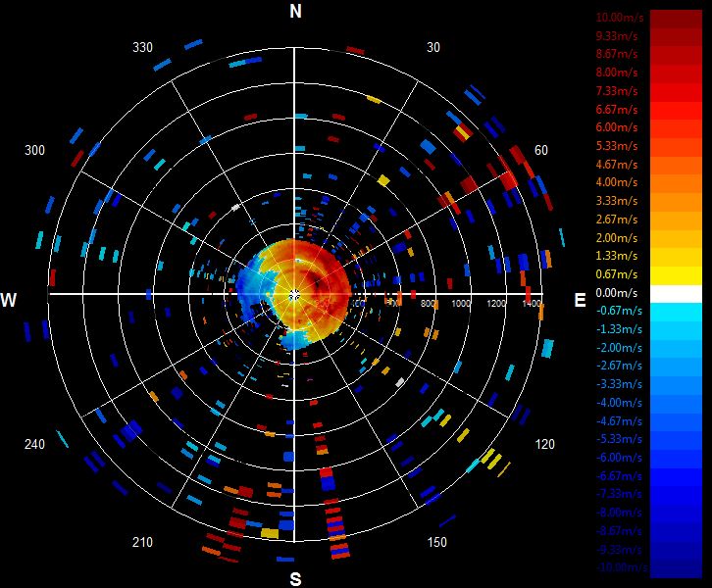Pick the dark red 10.00m/s color swatch
The image size is (712, 588).
(676, 19)
